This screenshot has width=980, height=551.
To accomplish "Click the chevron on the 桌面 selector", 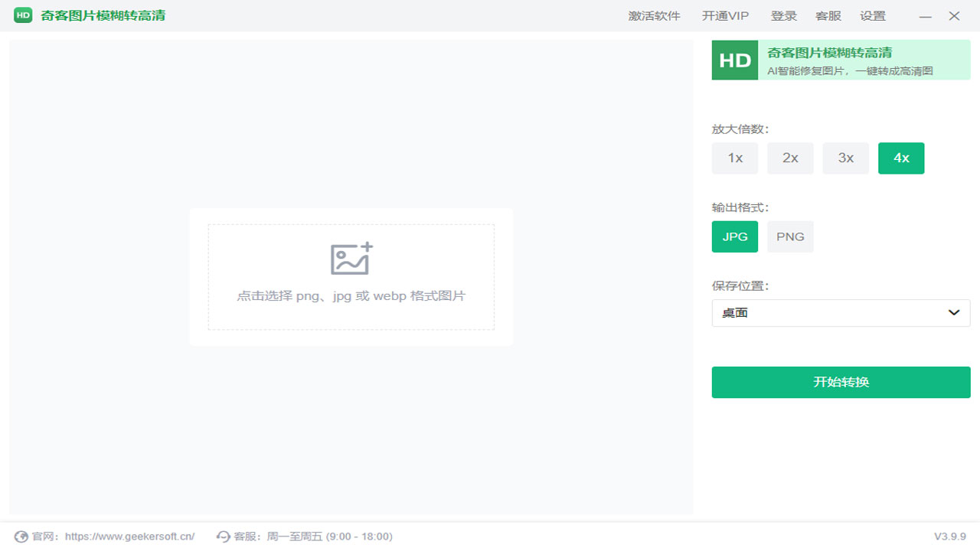I will point(954,312).
